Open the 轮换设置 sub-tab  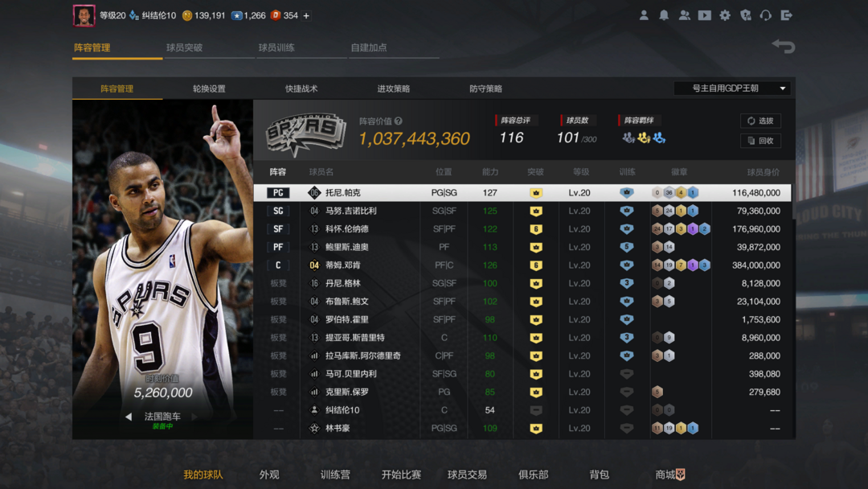[x=209, y=88]
